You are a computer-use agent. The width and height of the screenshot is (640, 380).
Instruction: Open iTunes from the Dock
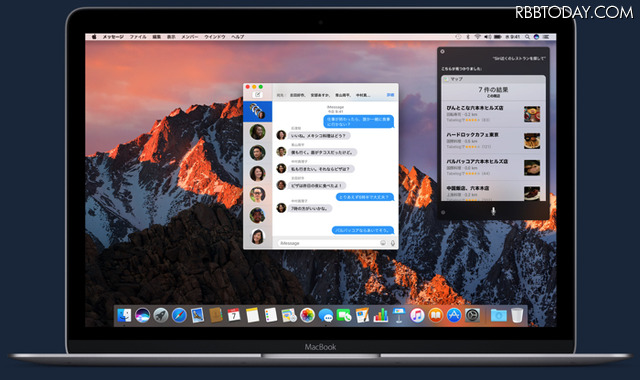coord(417,315)
